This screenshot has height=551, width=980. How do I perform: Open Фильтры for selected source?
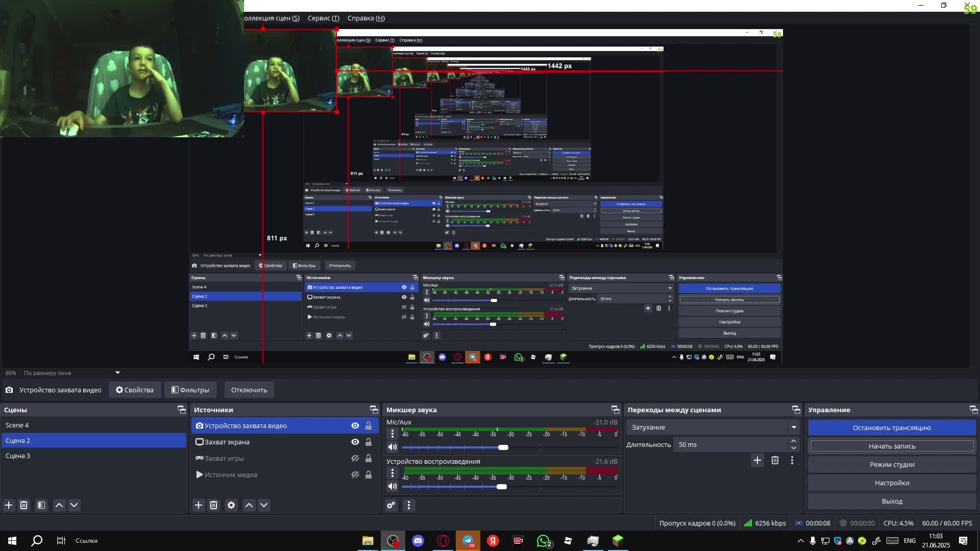click(x=190, y=390)
